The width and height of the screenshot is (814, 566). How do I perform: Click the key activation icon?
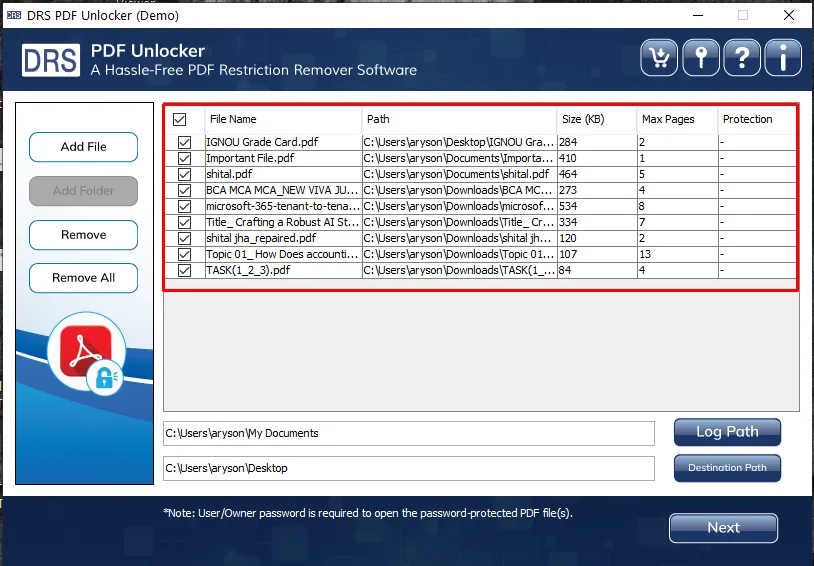701,58
